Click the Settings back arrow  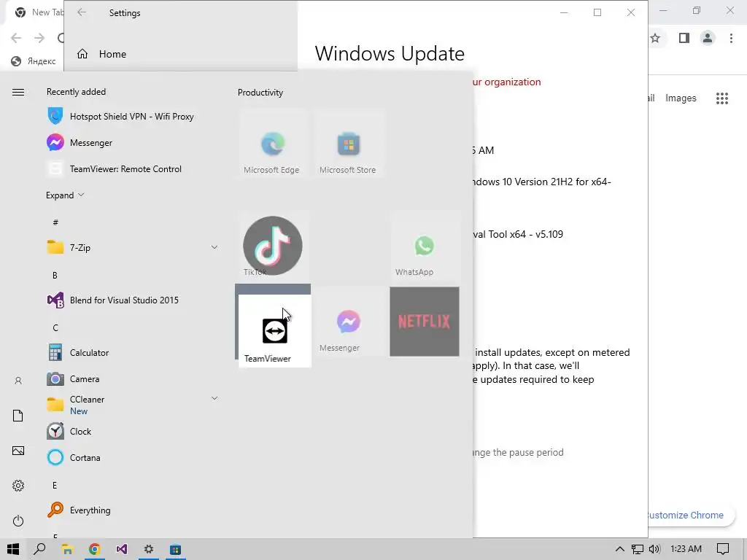tap(82, 12)
